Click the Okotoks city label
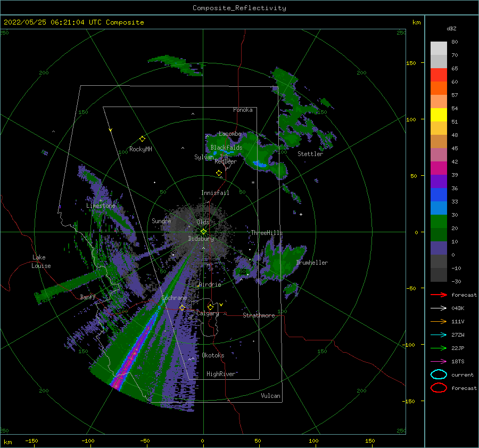The height and width of the screenshot is (448, 479). coord(213,355)
